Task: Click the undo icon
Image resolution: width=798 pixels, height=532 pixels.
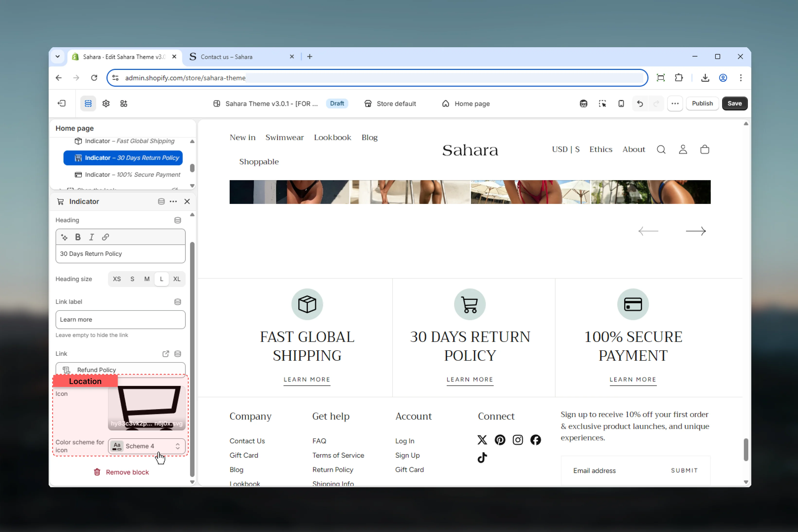Action: pos(640,103)
